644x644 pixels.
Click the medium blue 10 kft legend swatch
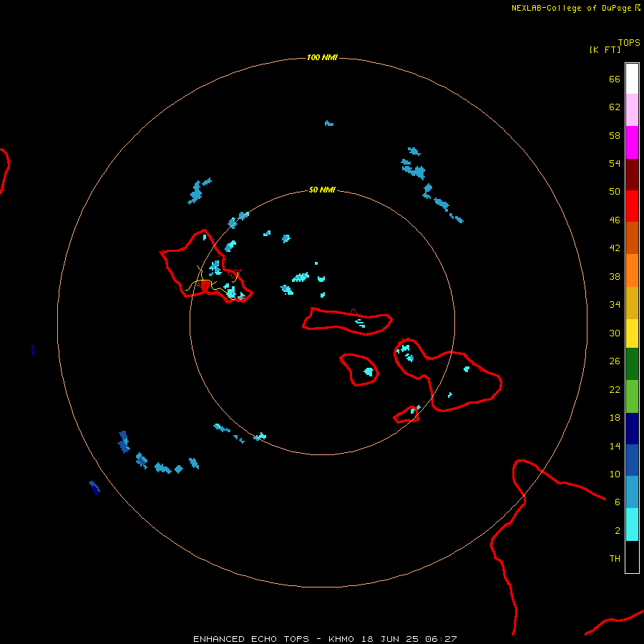click(x=632, y=460)
